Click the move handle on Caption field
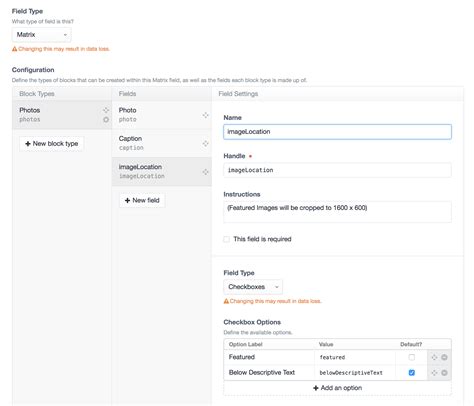This screenshot has height=406, width=474. pyautogui.click(x=205, y=143)
